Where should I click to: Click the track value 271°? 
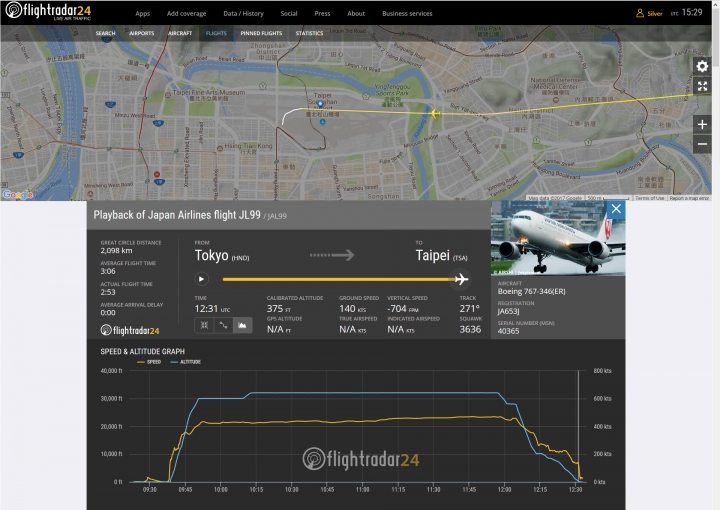click(469, 309)
